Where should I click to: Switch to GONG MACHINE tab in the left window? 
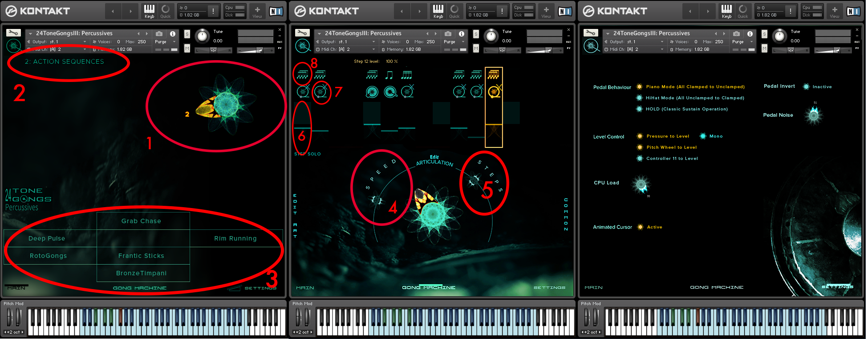(140, 288)
